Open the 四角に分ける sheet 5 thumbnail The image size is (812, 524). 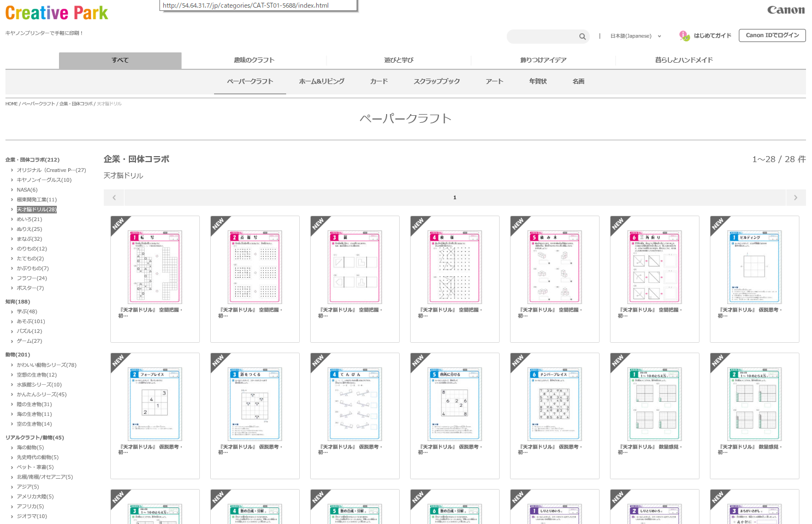pyautogui.click(x=455, y=404)
